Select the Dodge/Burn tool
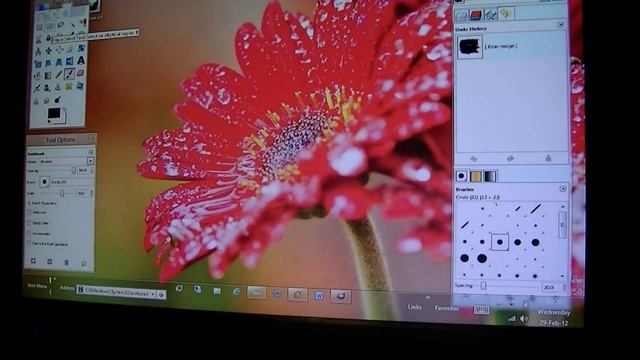Screen dimensions: 640x360 pos(58,99)
